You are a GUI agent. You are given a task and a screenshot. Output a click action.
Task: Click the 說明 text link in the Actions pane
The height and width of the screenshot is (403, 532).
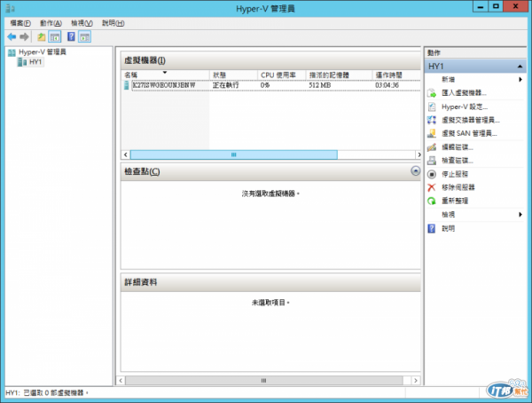pos(448,228)
